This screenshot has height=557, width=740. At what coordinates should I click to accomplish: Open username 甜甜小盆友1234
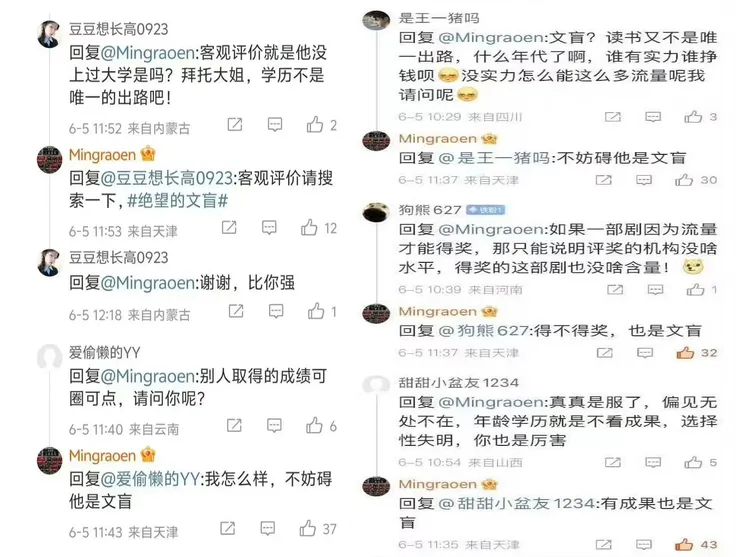(458, 382)
